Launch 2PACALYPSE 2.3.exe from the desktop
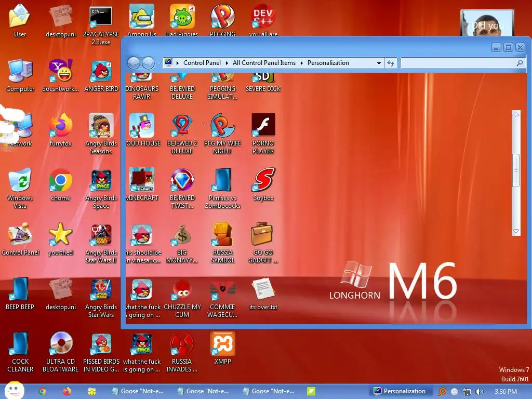The width and height of the screenshot is (532, 399). (101, 24)
